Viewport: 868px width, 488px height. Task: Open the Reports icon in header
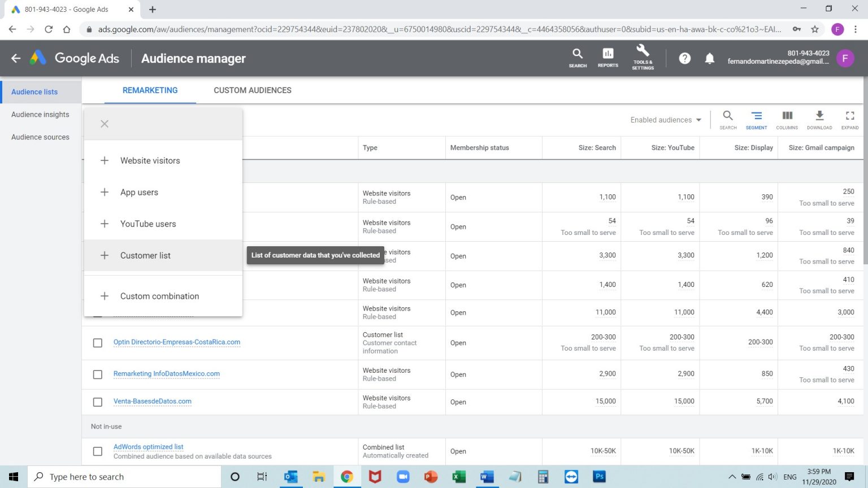click(608, 58)
